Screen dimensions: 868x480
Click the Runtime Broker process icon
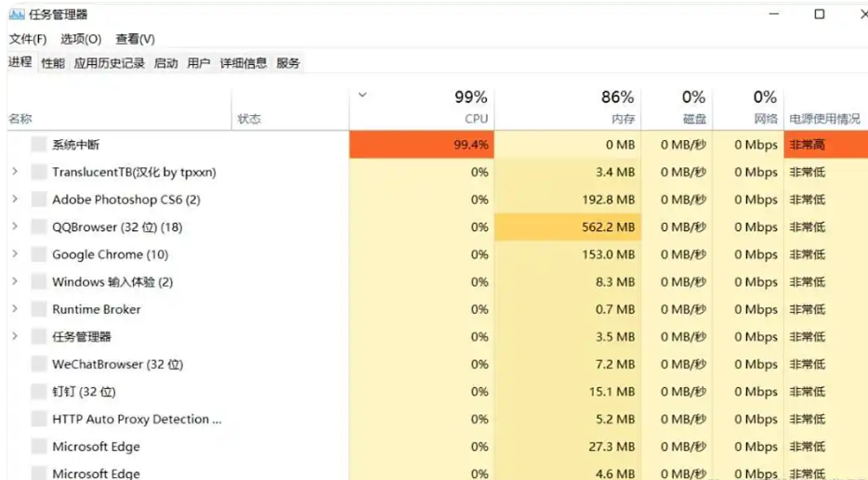point(39,309)
